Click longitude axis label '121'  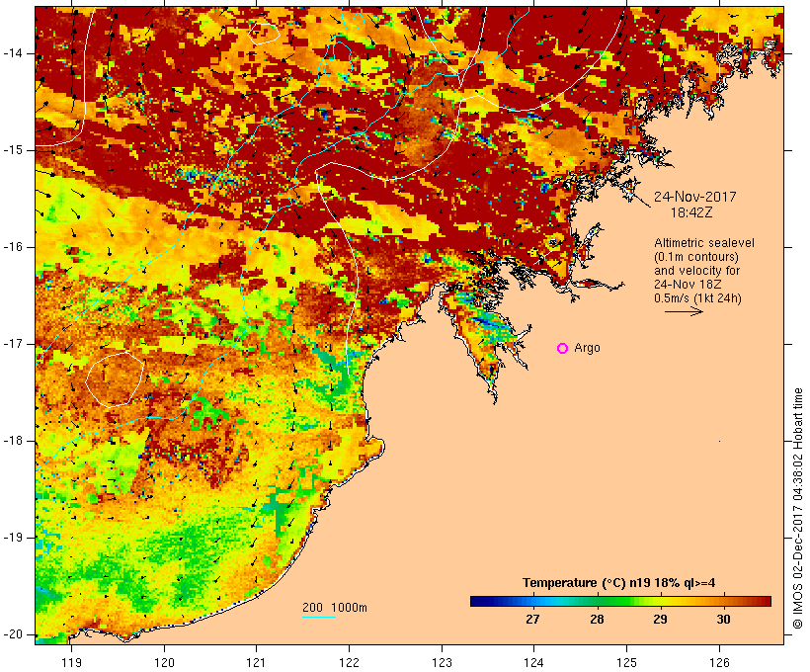(x=256, y=663)
